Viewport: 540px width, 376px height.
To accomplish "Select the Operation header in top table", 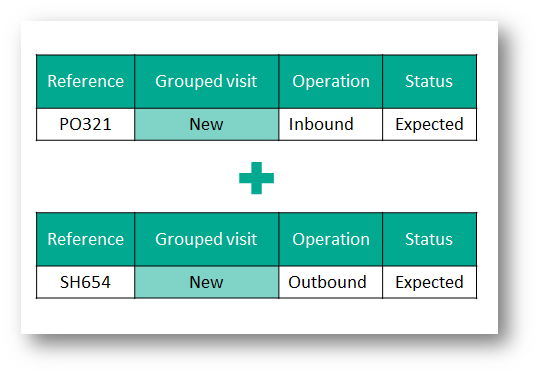I will click(x=331, y=82).
